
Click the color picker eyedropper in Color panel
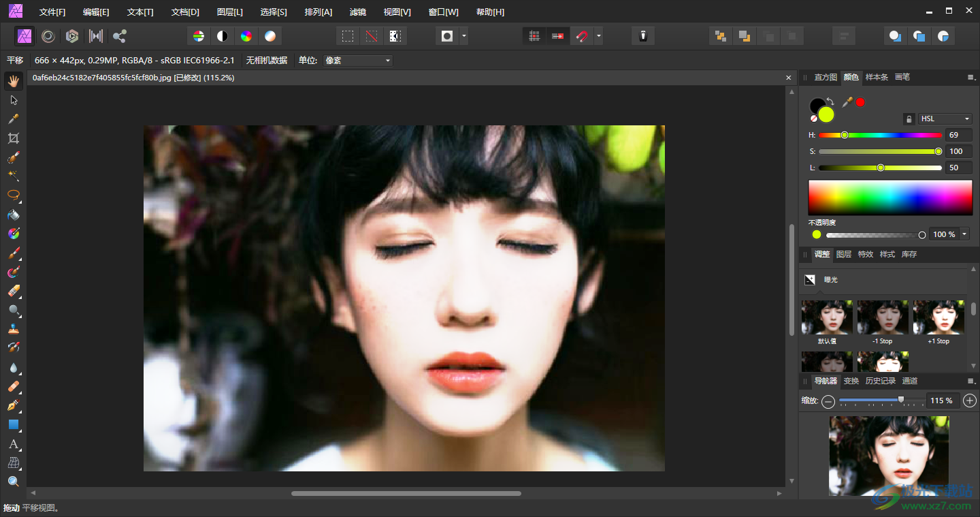(x=847, y=102)
